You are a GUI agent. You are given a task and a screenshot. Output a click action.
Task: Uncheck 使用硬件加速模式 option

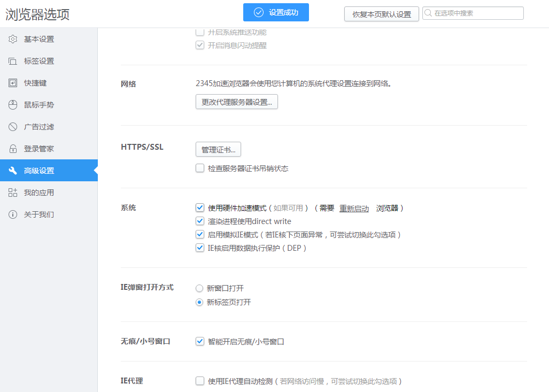point(200,207)
